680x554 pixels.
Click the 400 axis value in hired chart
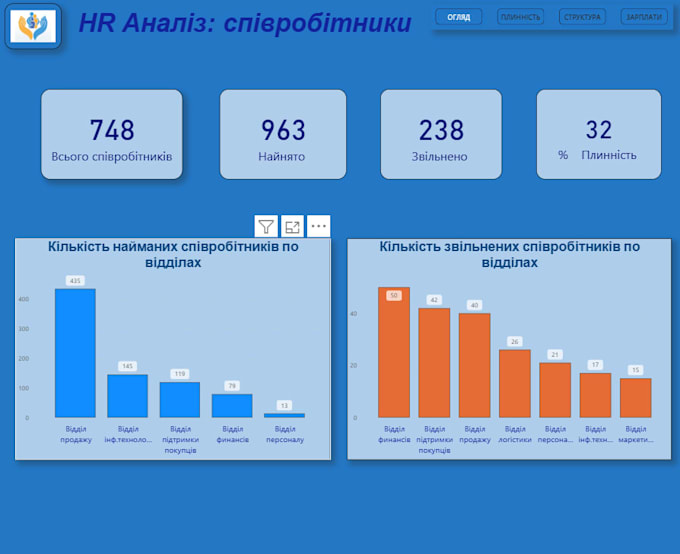pyautogui.click(x=24, y=299)
